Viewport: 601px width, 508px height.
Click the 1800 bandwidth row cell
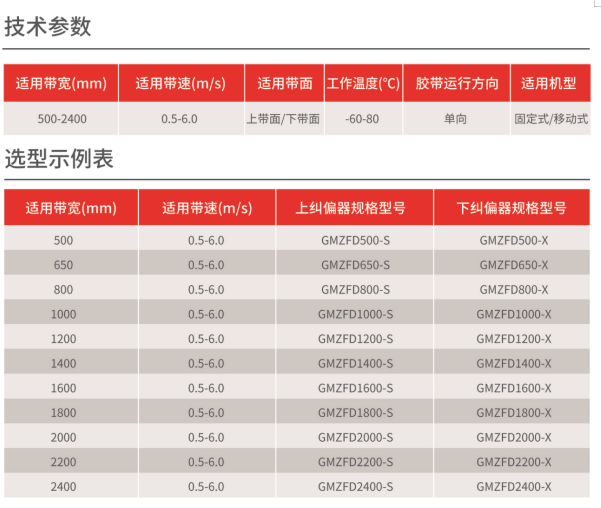[x=63, y=412]
